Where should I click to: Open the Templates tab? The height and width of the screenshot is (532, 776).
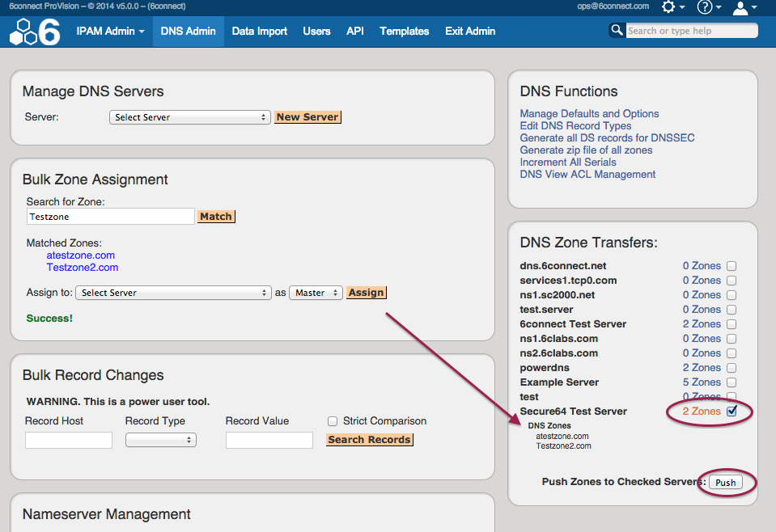pyautogui.click(x=405, y=32)
